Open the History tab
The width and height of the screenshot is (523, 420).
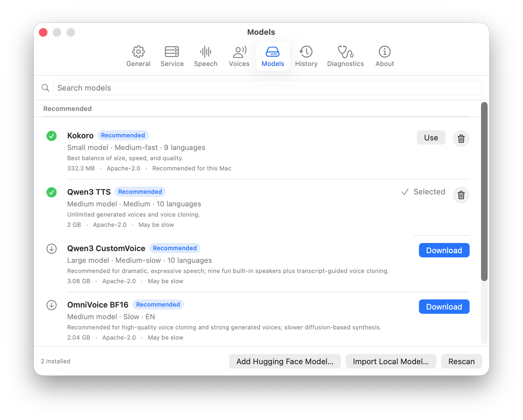coord(306,56)
